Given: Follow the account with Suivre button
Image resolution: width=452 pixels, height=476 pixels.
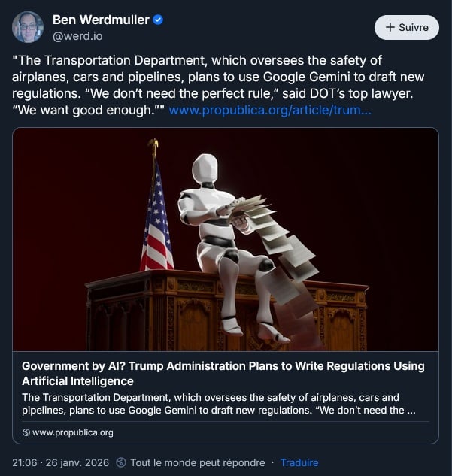Looking at the screenshot, I should pos(406,27).
